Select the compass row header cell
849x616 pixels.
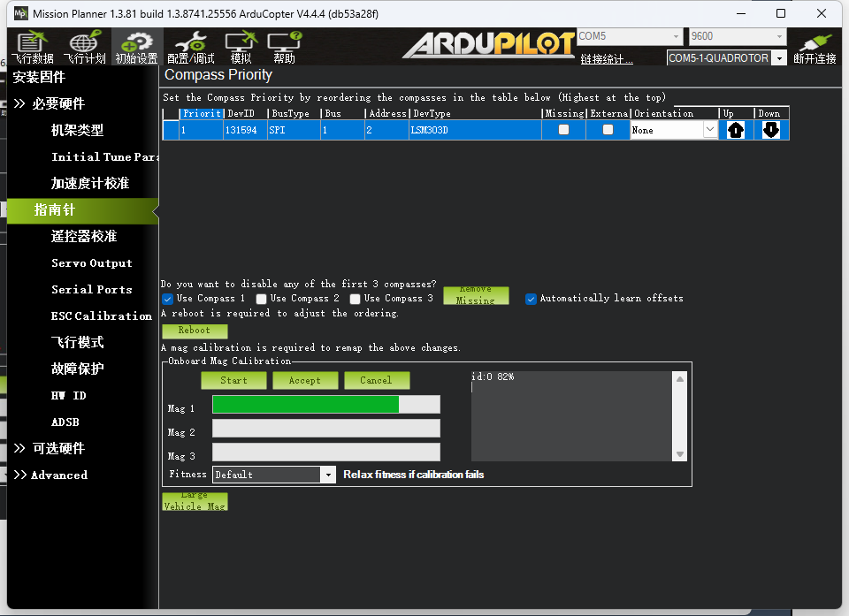coord(171,130)
